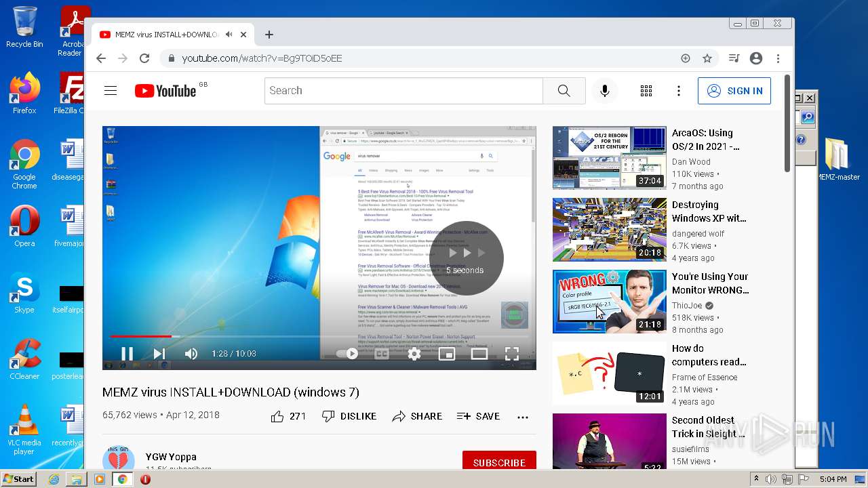Open Chrome media control icon

click(x=734, y=58)
